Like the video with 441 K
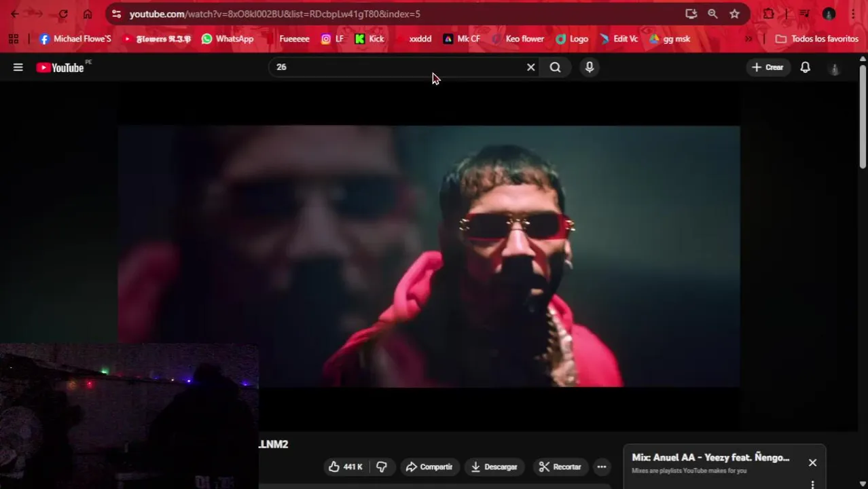Viewport: 868px width, 489px height. click(x=345, y=467)
